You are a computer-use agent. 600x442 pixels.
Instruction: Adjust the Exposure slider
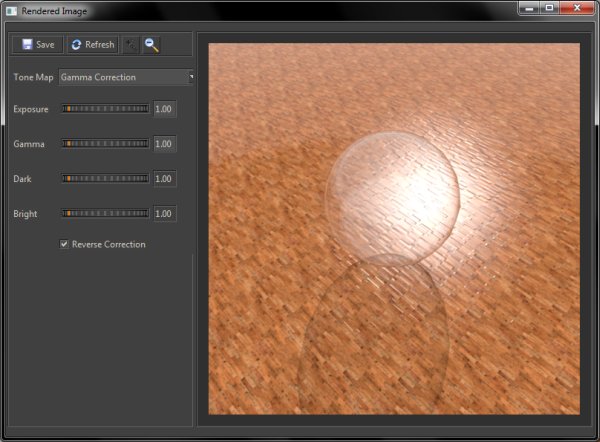coord(105,109)
